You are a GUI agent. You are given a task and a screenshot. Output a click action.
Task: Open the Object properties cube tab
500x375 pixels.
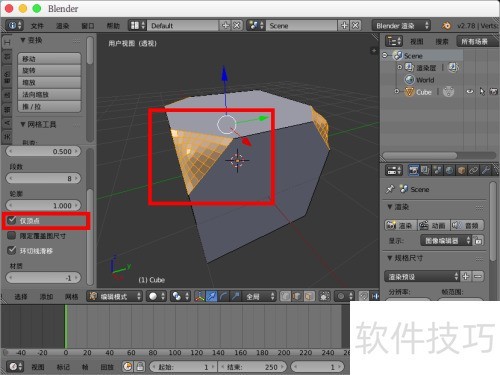(x=461, y=170)
